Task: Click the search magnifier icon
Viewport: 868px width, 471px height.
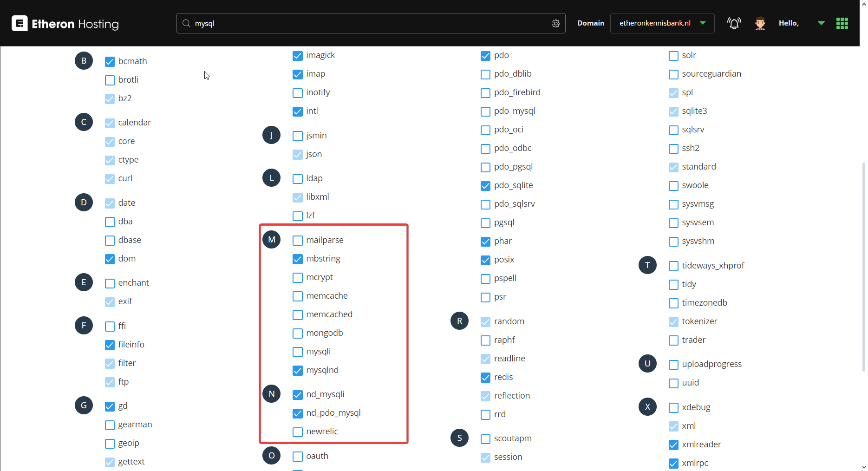Action: (x=186, y=24)
